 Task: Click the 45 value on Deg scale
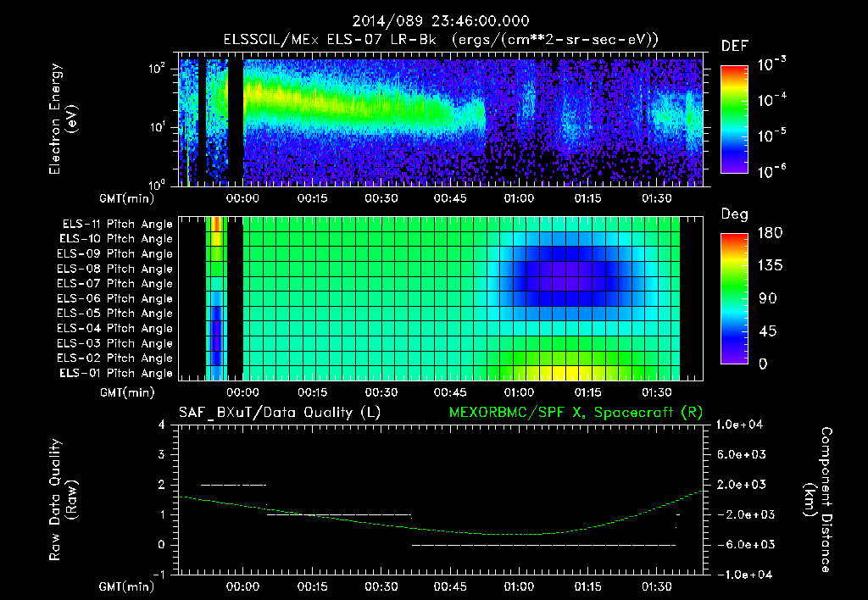coord(766,331)
